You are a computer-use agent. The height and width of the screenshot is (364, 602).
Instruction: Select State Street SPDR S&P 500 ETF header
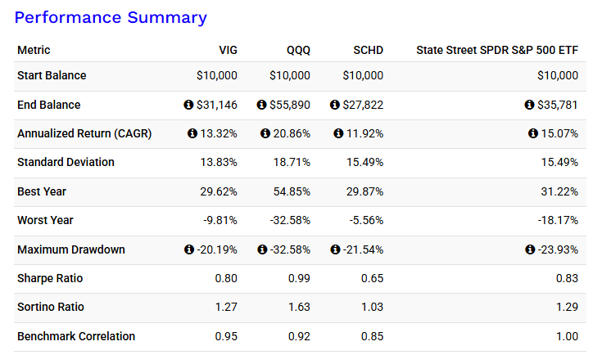tap(497, 50)
